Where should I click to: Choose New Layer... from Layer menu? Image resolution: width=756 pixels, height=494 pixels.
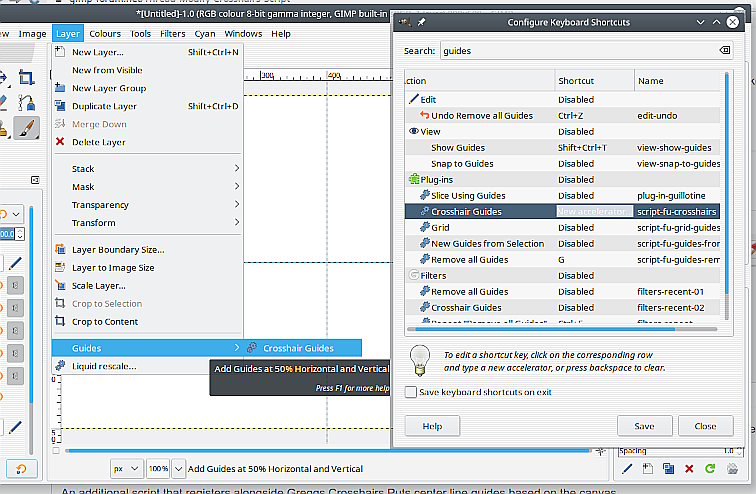147,52
